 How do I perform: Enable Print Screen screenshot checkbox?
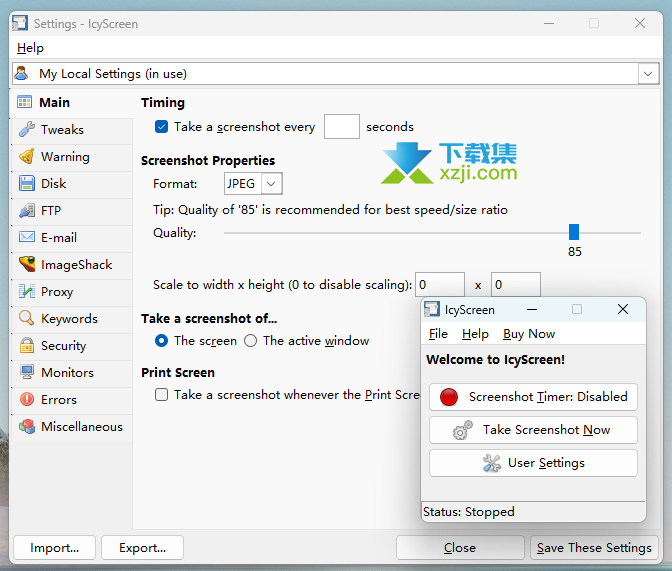click(x=161, y=394)
